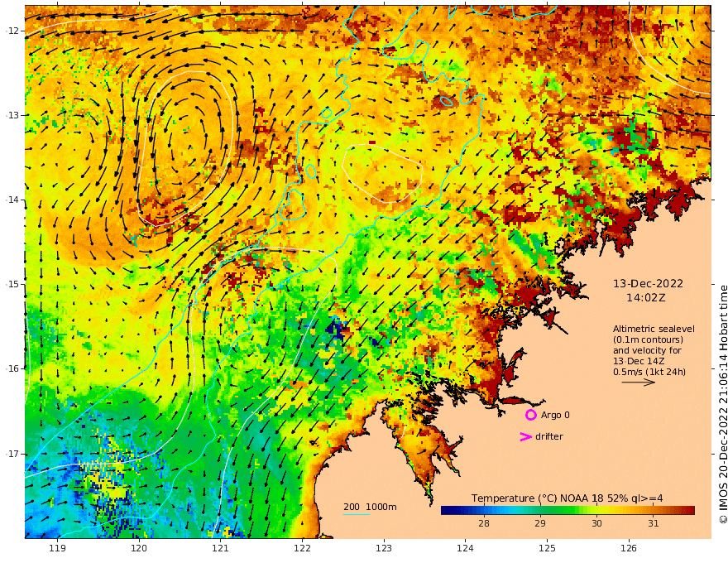
Task: Click the '13-Dec 14Z' caption line
Action: pos(639,361)
